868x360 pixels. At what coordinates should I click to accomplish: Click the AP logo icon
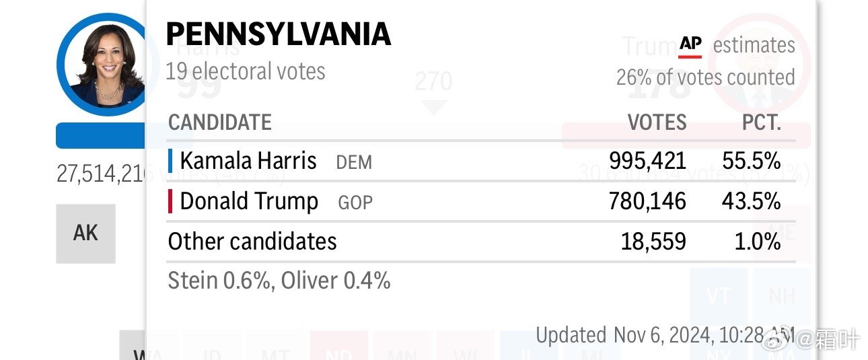point(690,46)
